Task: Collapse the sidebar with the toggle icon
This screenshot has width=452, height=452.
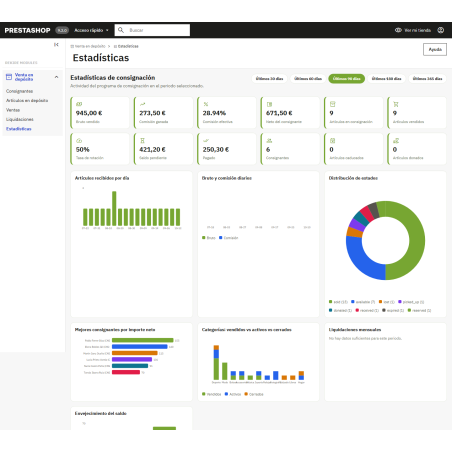Action: (56, 45)
